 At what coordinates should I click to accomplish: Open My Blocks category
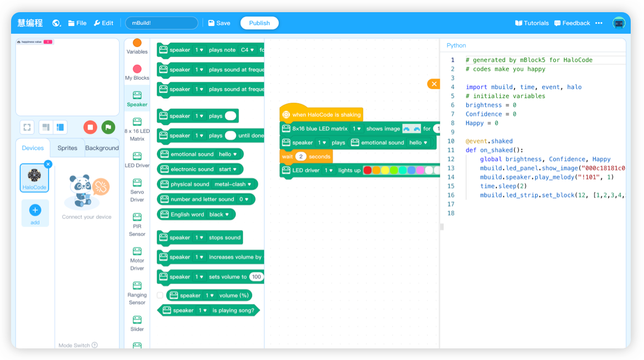[x=137, y=73]
